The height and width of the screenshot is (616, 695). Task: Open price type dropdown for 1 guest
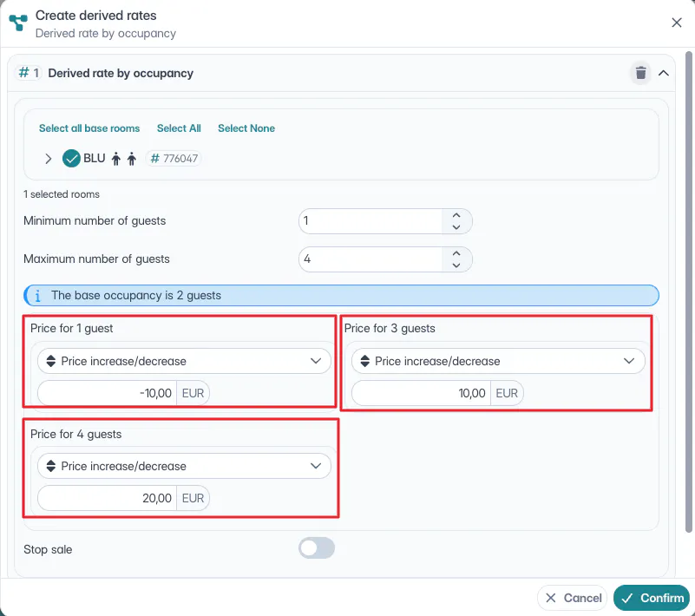tap(184, 361)
